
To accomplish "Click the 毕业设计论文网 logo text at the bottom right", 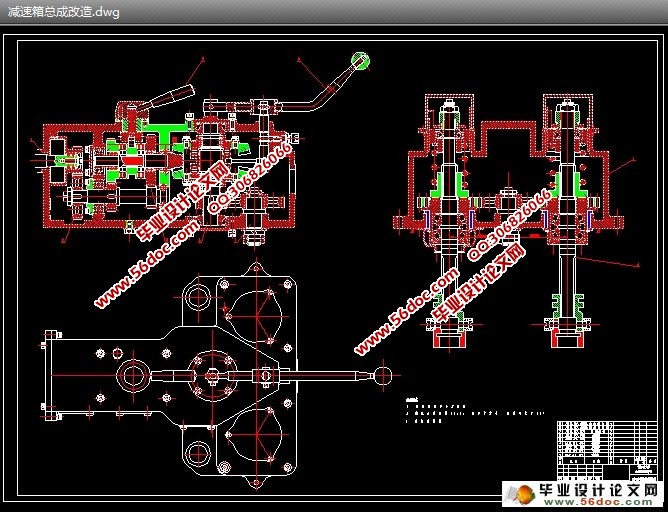I will coord(599,490).
